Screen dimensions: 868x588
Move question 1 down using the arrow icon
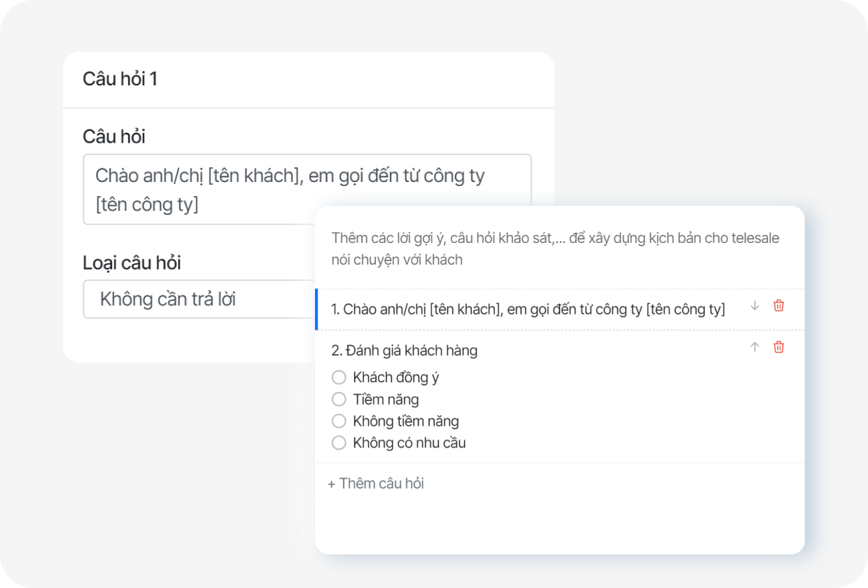tap(754, 306)
